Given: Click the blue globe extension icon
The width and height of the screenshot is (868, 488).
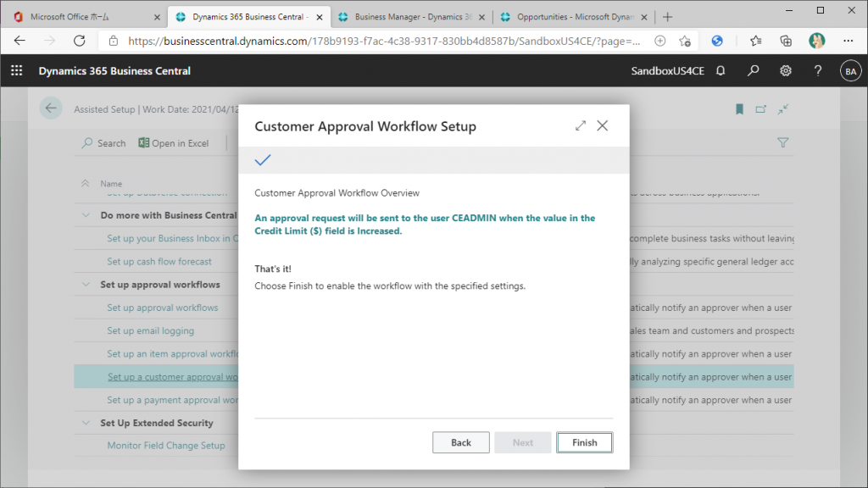Looking at the screenshot, I should [x=717, y=41].
